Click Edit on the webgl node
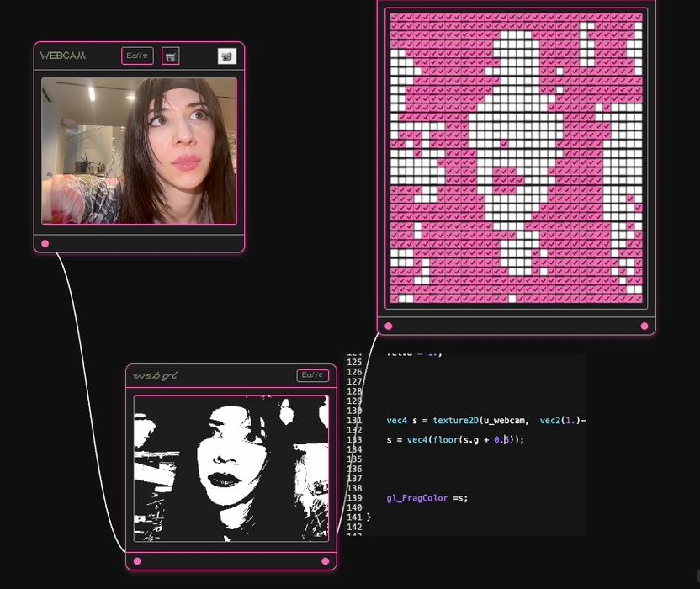This screenshot has height=589, width=700. [312, 375]
